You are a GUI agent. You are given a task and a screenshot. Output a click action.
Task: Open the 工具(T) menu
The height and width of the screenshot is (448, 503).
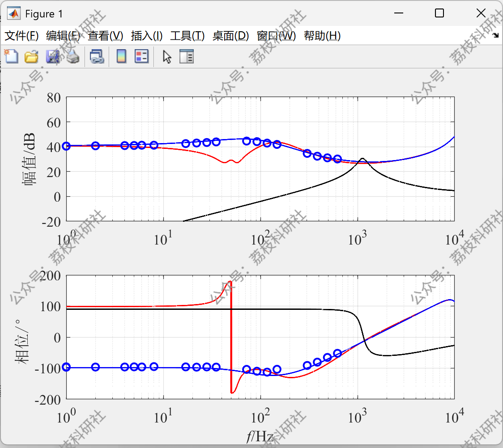click(188, 36)
